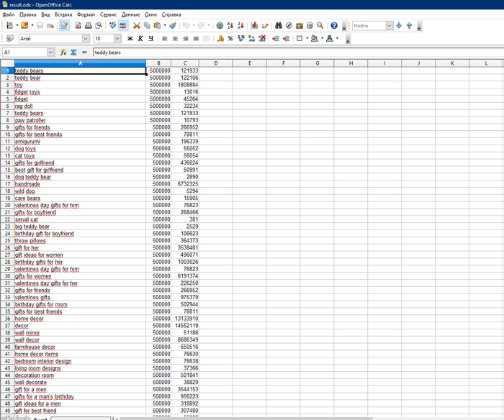
Task: Click the Cut scissors icon
Action: point(136,25)
